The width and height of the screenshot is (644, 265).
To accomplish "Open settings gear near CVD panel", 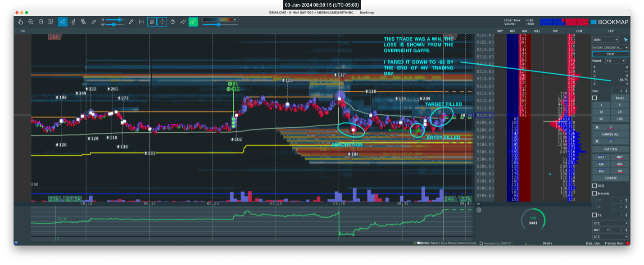I will point(479,210).
